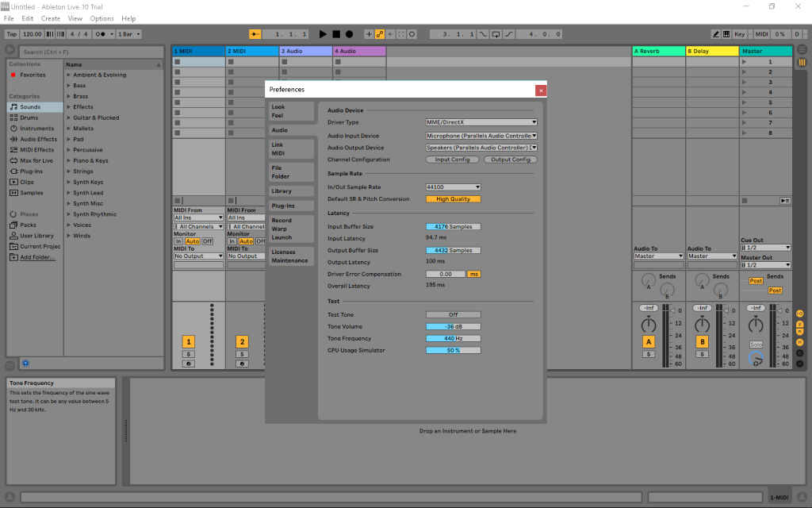Screen dimensions: 812x508
Task: Toggle Test Tone Off button
Action: tap(453, 314)
